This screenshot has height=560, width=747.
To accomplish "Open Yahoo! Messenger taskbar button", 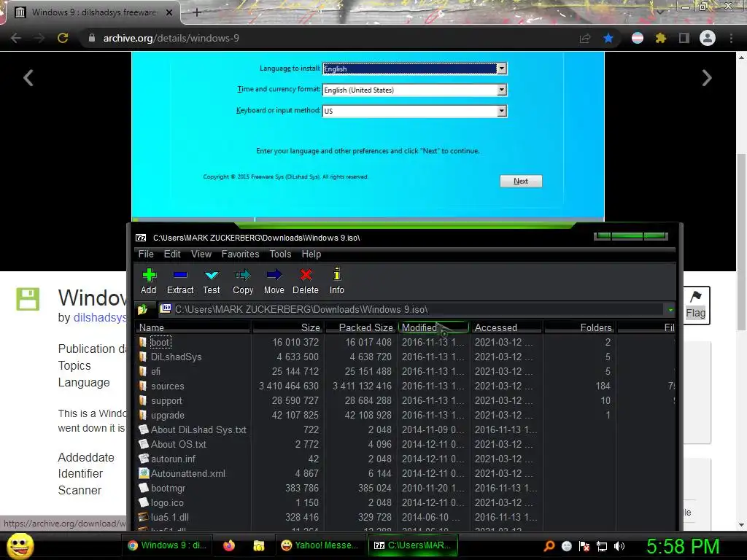I will point(320,545).
